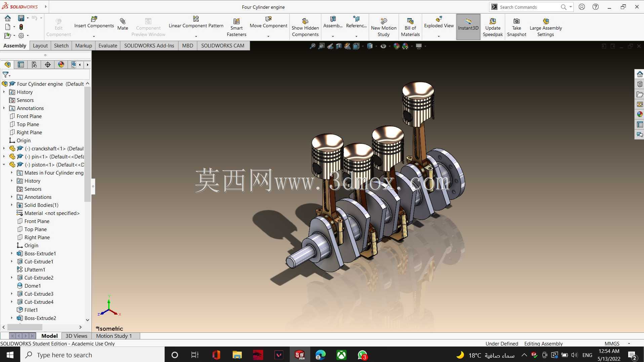Open the DisplayManager color ball tab
The width and height of the screenshot is (644, 362).
[x=61, y=65]
